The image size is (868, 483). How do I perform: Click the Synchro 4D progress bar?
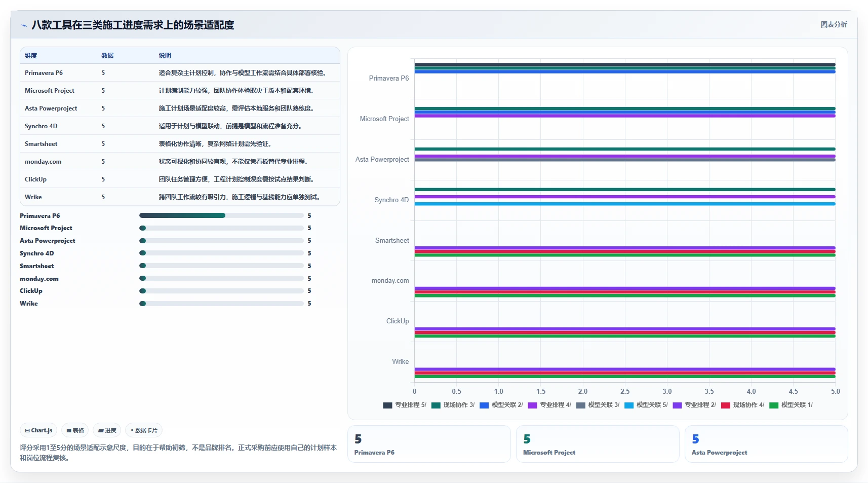point(221,253)
